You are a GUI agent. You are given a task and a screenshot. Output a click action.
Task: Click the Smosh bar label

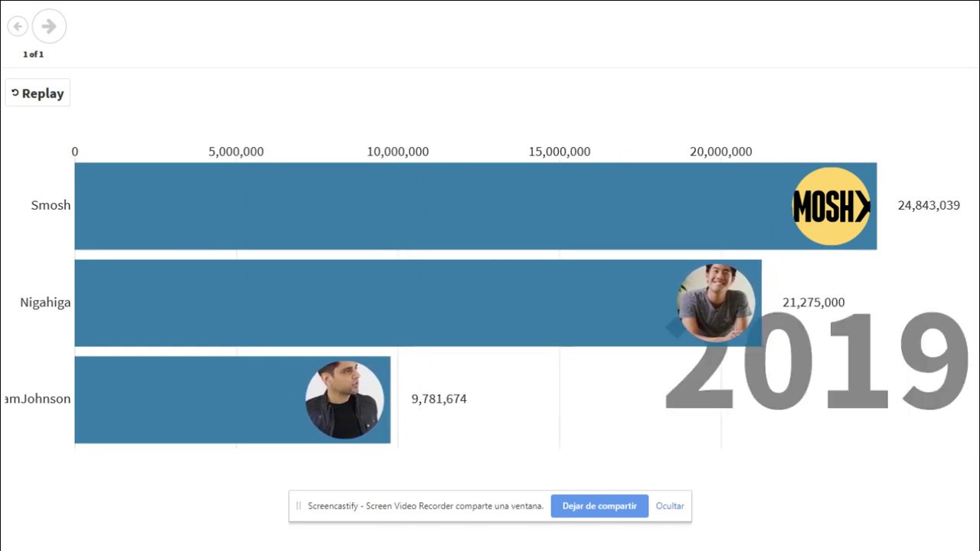(x=51, y=205)
